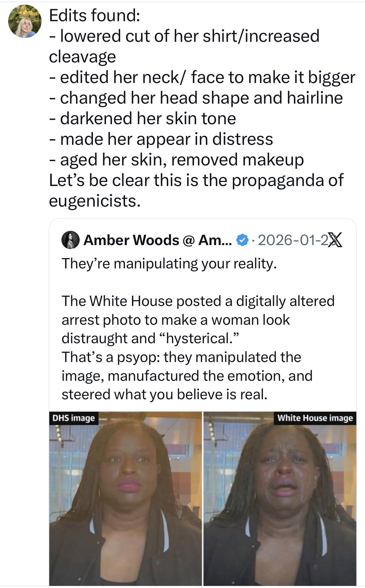The height and width of the screenshot is (588, 365).
Task: Click the "White House image" caption label
Action: (315, 418)
